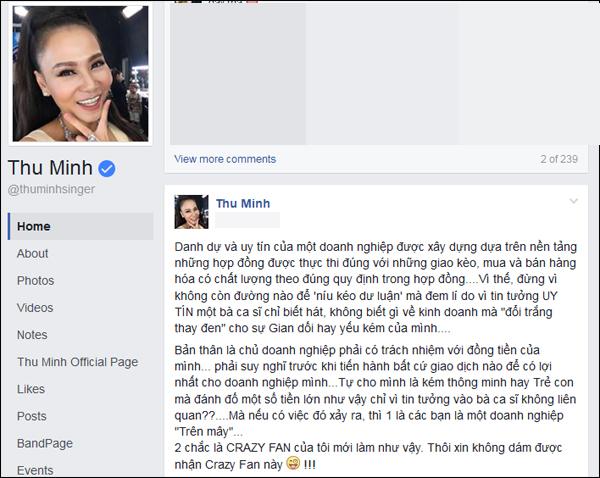The height and width of the screenshot is (478, 600).
Task: Click the small avatar on the post
Action: [x=192, y=212]
